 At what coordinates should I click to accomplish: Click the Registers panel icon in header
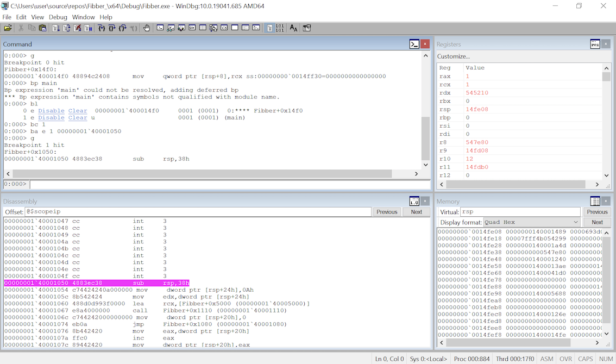pyautogui.click(x=595, y=44)
